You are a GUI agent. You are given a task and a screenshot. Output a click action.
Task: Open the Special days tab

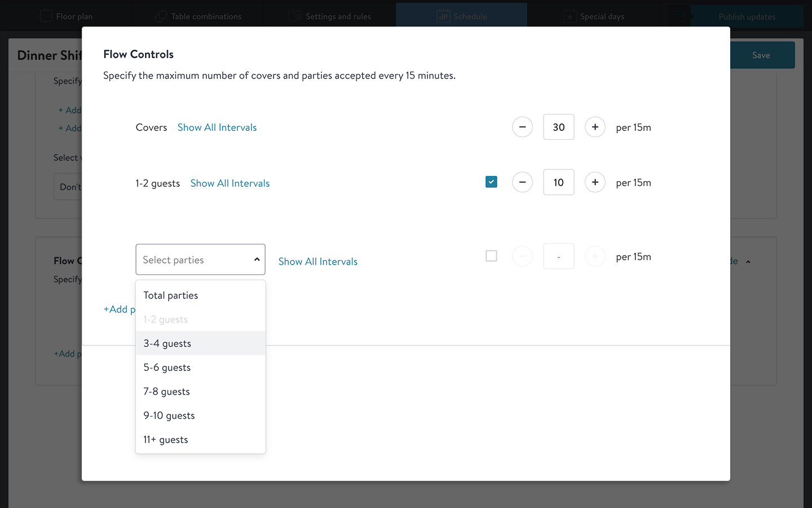(x=593, y=16)
